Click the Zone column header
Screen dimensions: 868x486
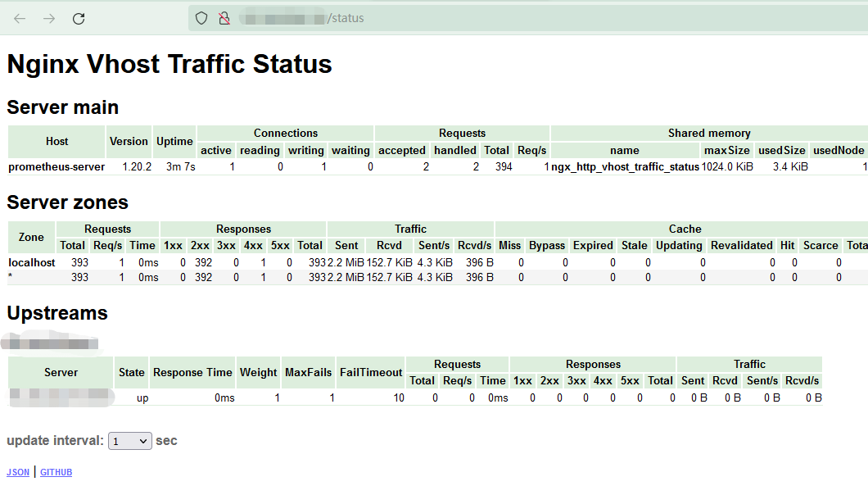coord(31,237)
